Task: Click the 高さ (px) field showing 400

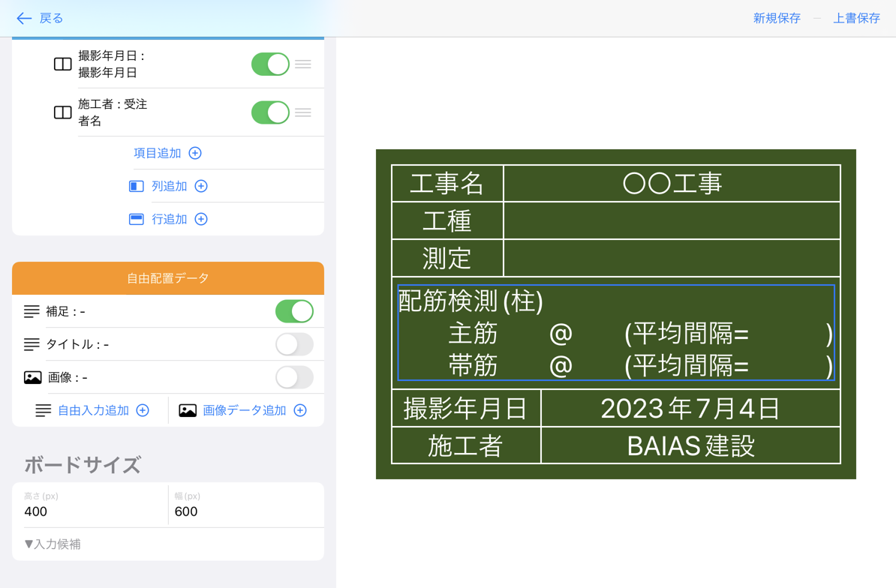Action: [x=90, y=505]
